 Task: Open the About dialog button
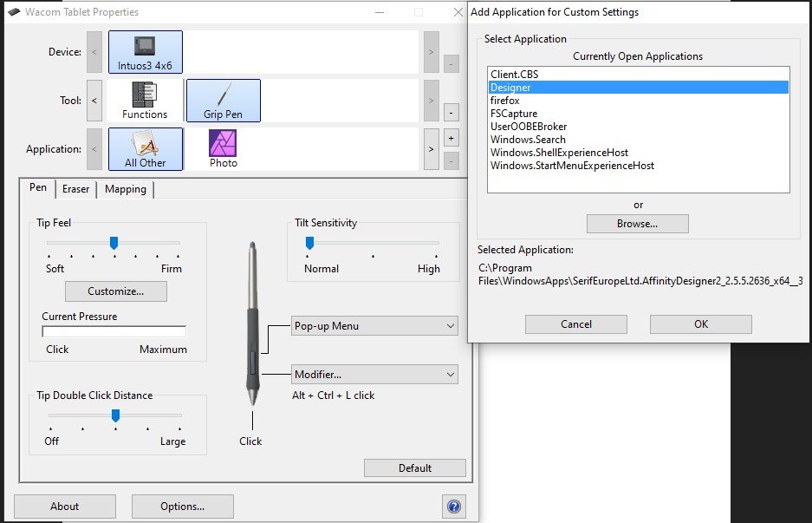point(65,507)
